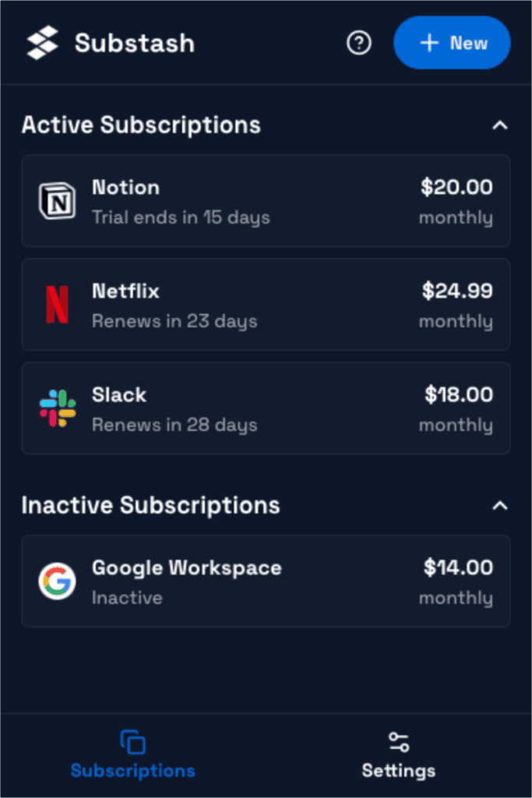Open inactive Google Workspace subscription entry
The width and height of the screenshot is (532, 798).
coord(266,581)
